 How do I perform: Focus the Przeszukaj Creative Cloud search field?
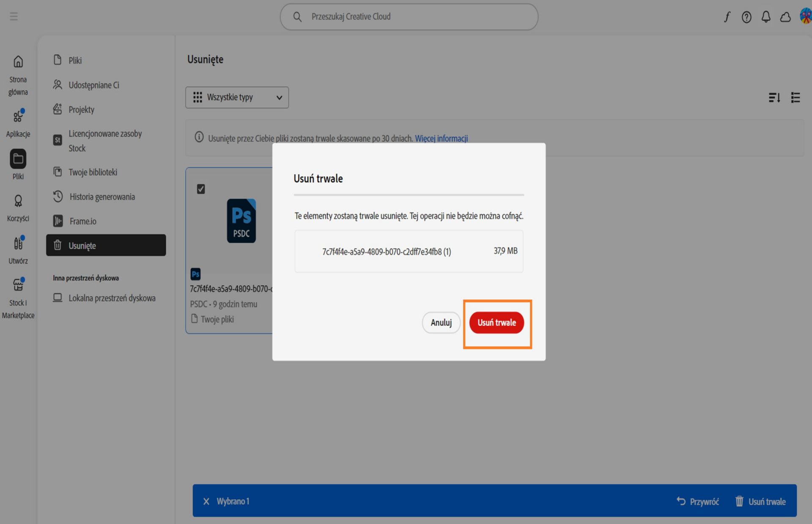click(x=409, y=17)
